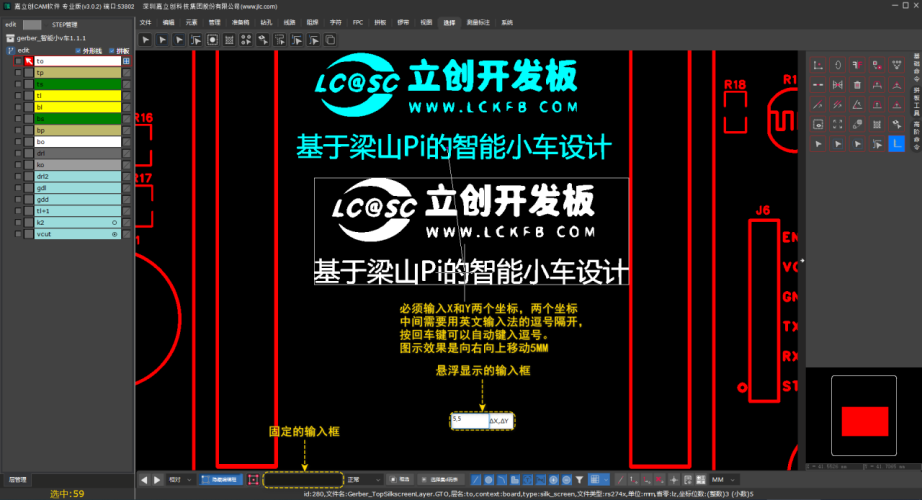
Task: Click the left arrow previous button in bottom bar
Action: (144, 479)
